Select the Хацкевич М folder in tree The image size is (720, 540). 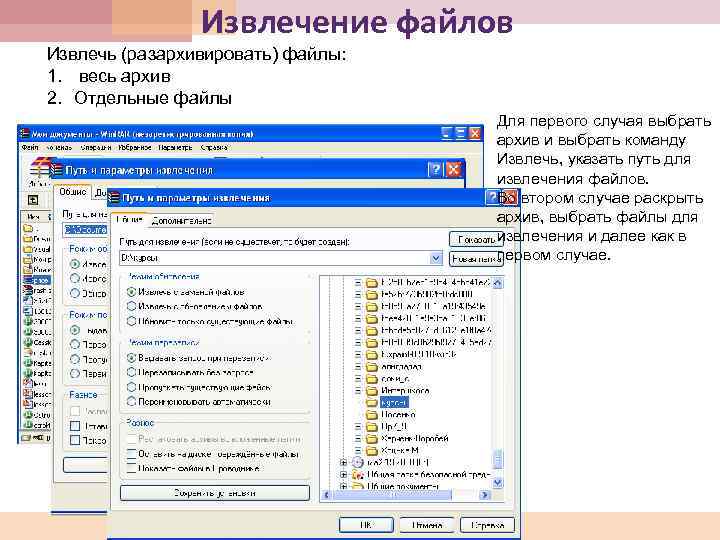(399, 450)
